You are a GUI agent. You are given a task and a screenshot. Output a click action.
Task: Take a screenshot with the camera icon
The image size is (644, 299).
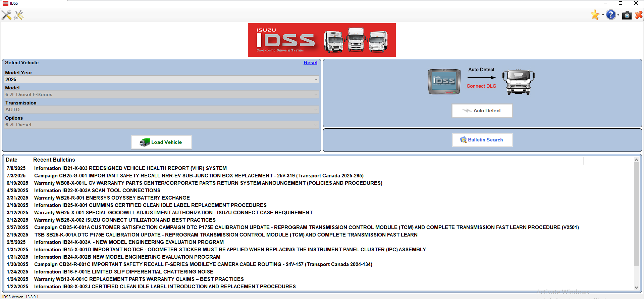tap(627, 15)
